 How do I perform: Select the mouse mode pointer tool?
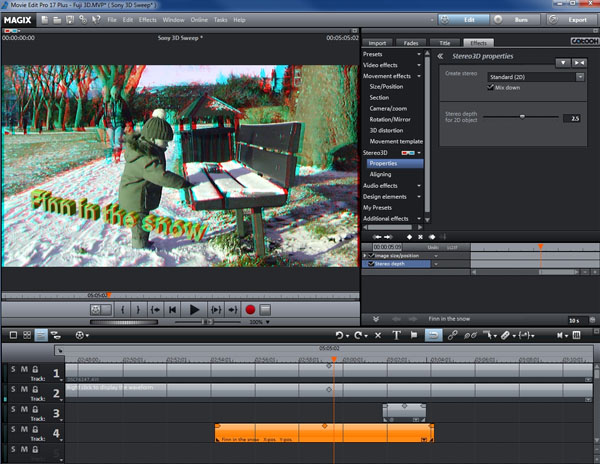click(487, 335)
